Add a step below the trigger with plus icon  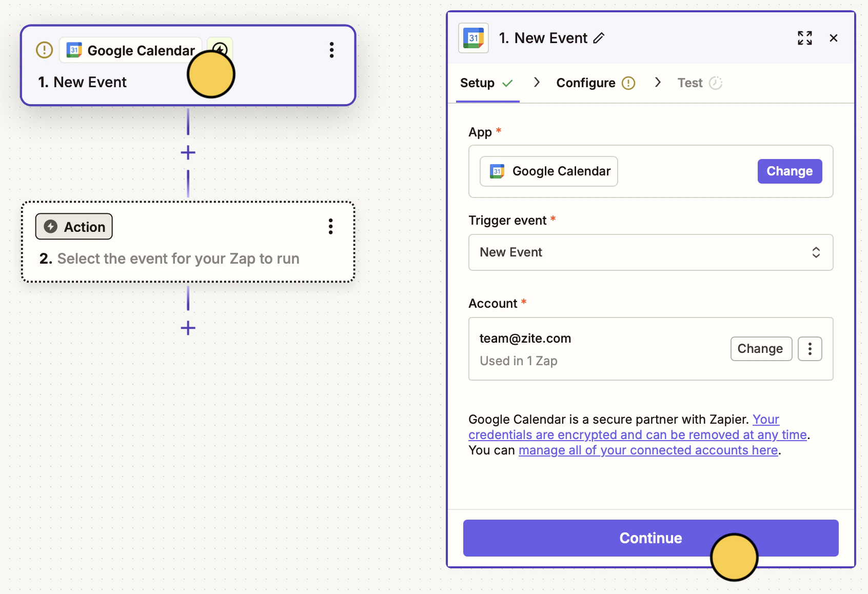point(188,152)
